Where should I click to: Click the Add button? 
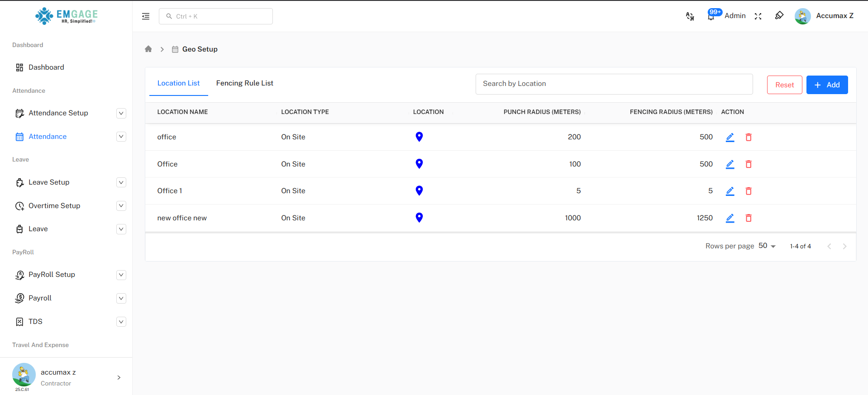(827, 85)
